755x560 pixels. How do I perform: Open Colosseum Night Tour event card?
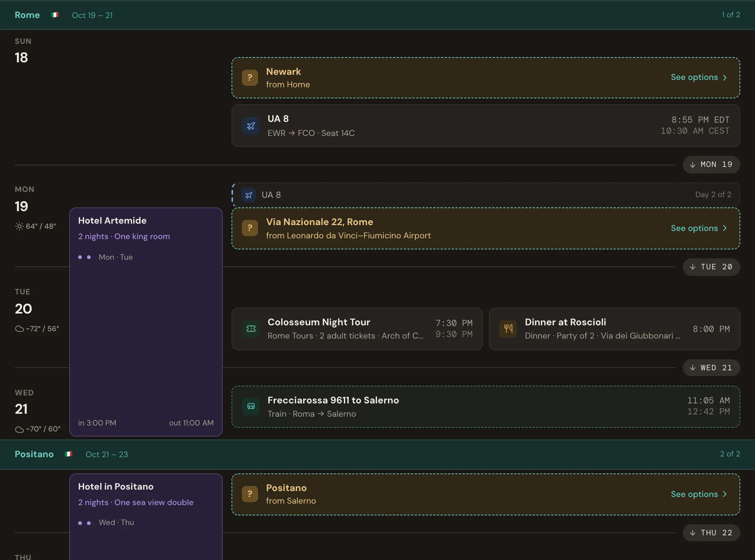point(357,329)
